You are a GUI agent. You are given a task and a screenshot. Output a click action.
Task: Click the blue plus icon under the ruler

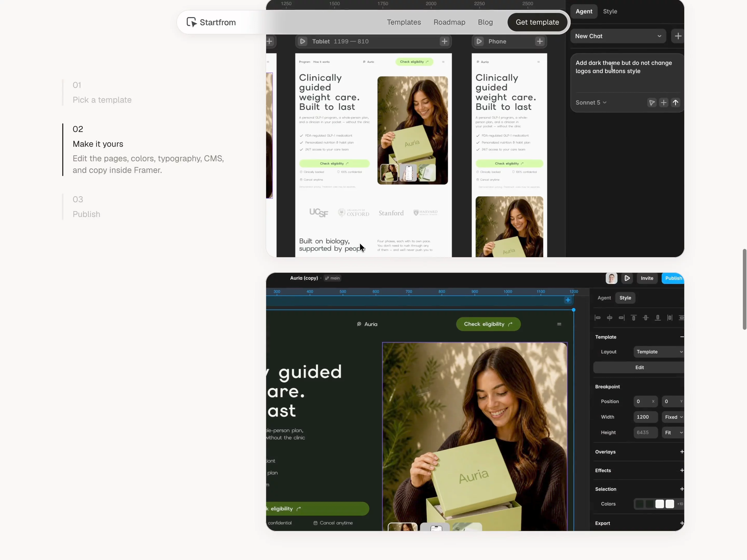tap(568, 300)
